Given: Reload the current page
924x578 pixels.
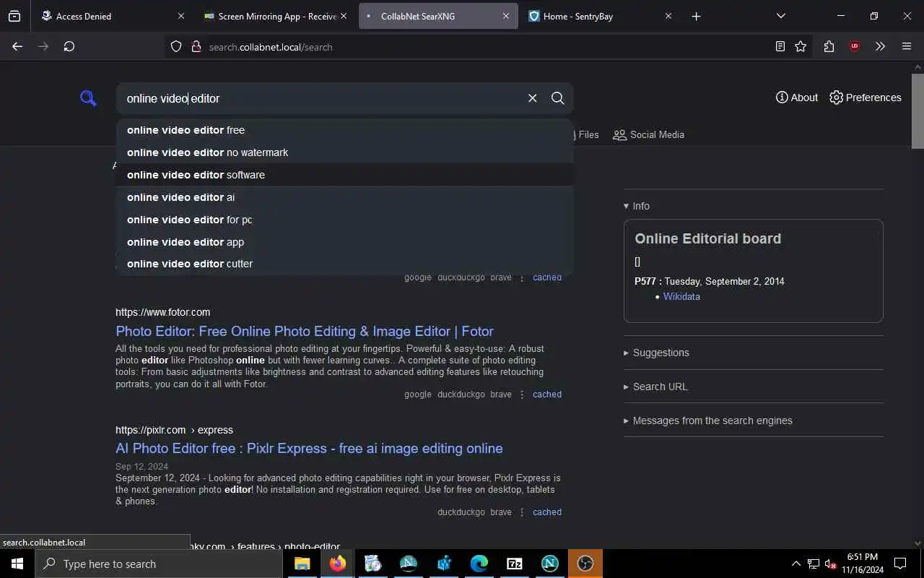Looking at the screenshot, I should 69,46.
